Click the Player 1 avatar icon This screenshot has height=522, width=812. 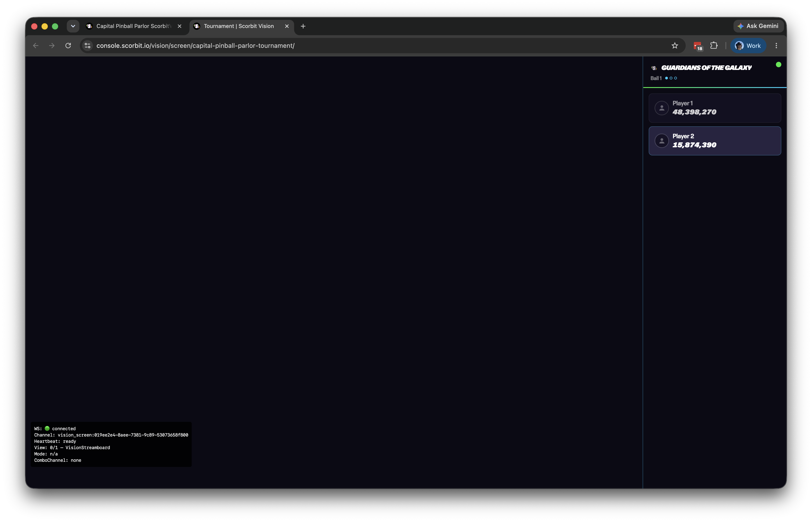pos(662,108)
